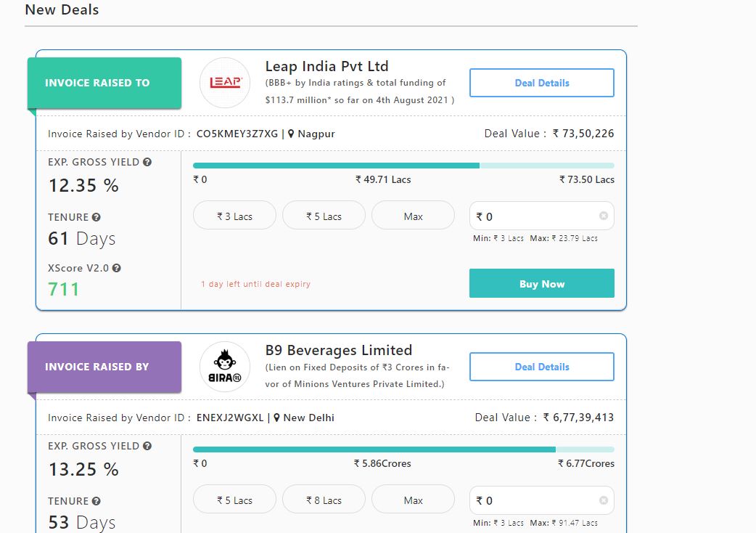Click the XScore value 711

point(63,290)
